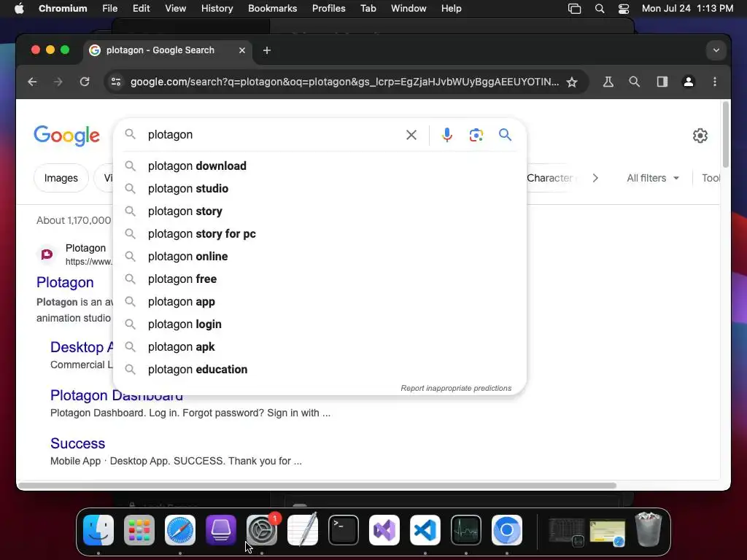
Task: Open Terminal from the dock
Action: [x=344, y=530]
